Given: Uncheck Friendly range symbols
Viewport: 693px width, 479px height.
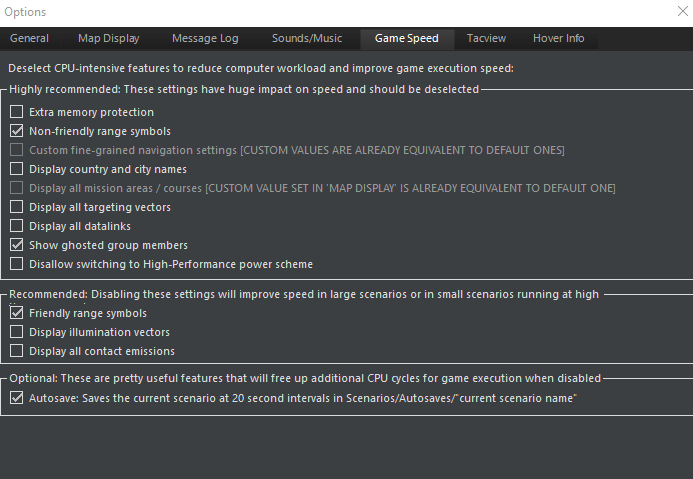Looking at the screenshot, I should [x=17, y=314].
